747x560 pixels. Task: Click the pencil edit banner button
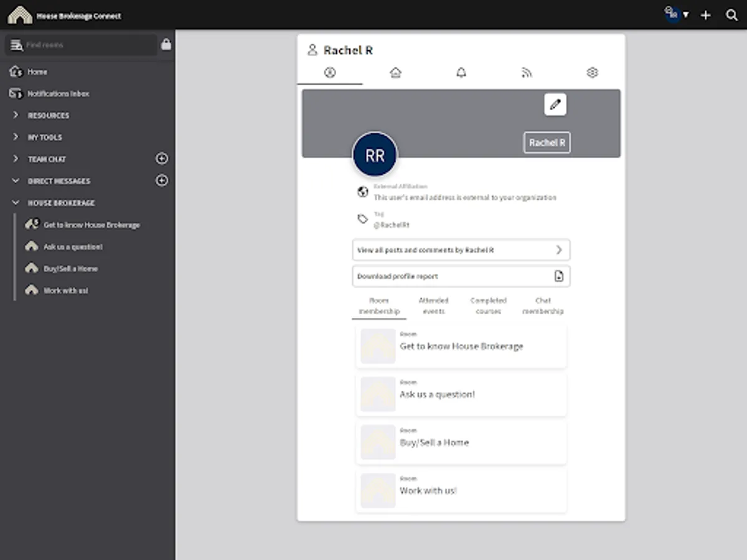[x=555, y=105]
